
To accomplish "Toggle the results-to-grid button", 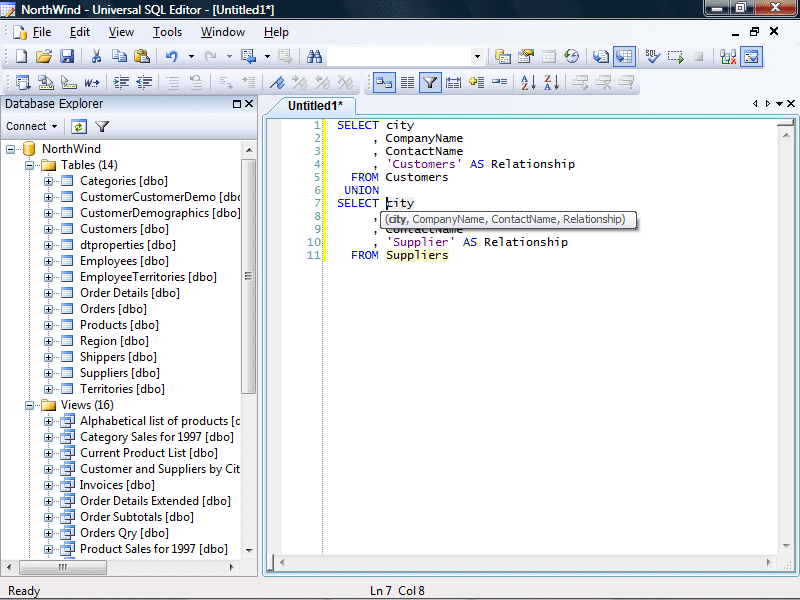I will pos(624,57).
